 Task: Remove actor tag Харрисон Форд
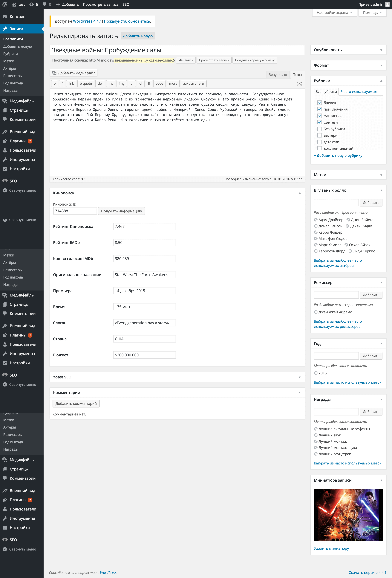pyautogui.click(x=316, y=251)
